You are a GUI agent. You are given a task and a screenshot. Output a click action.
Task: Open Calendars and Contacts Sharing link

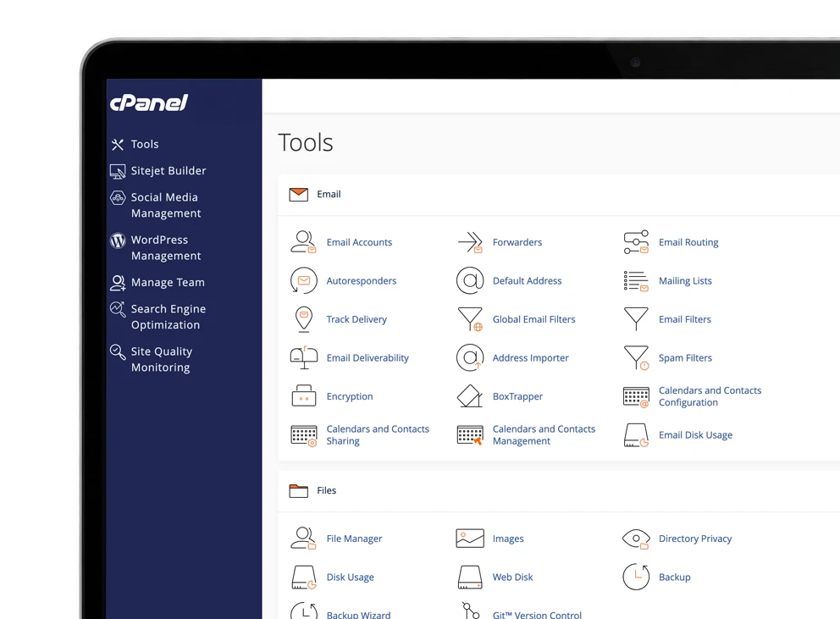coord(378,435)
